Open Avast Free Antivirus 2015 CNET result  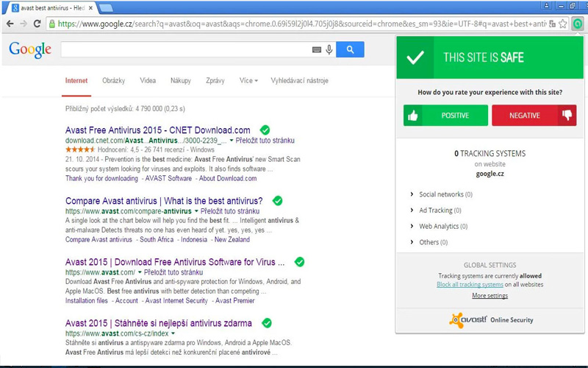click(158, 130)
